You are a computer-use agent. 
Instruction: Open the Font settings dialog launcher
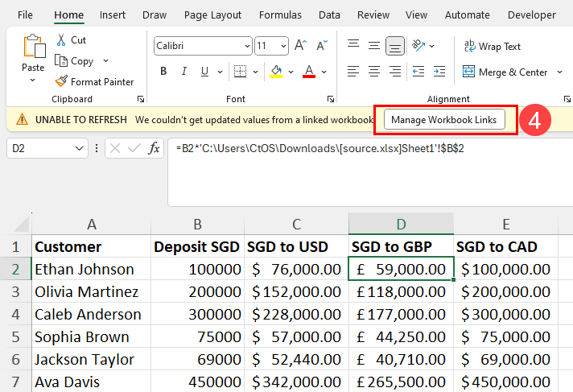(x=331, y=99)
